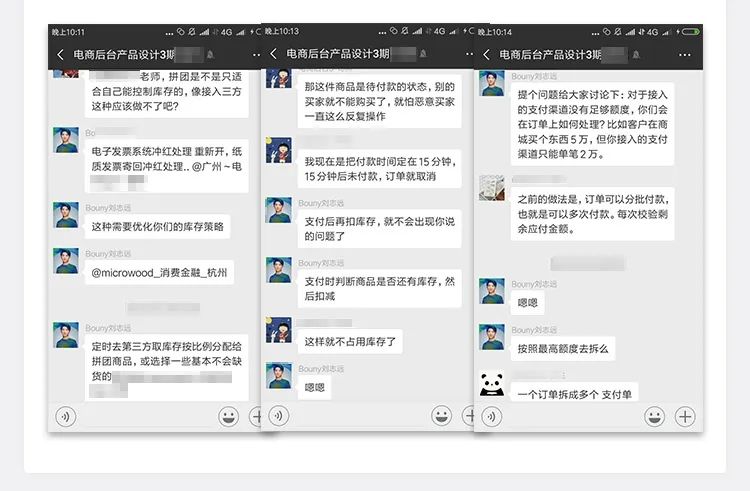This screenshot has width=750, height=491.
Task: Select 嗯嗯 bubble in the 10:13 chat
Action: click(314, 388)
